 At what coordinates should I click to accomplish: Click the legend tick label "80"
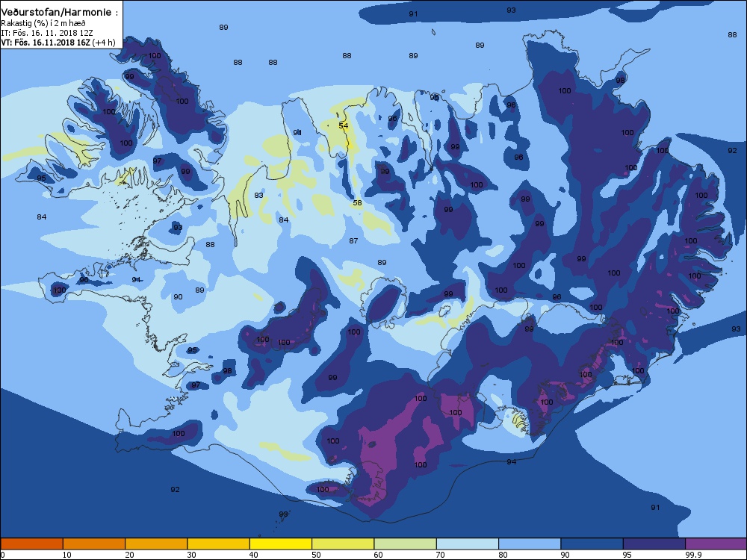pyautogui.click(x=503, y=554)
